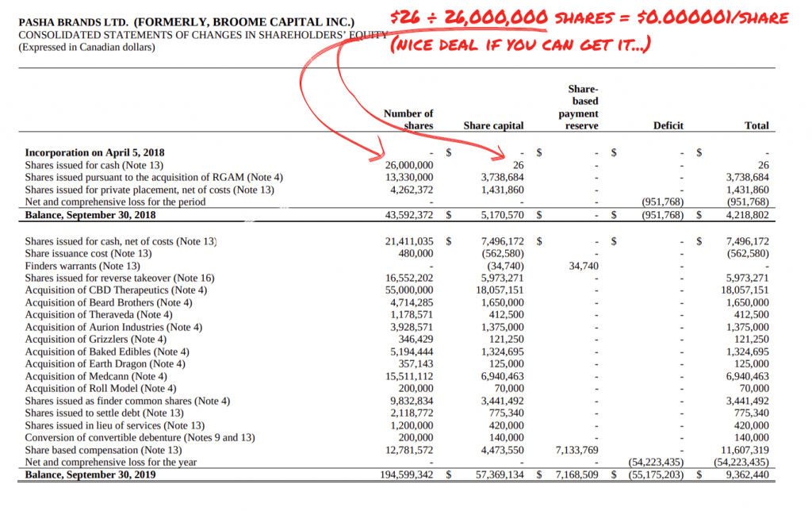Click the 13,330,000 shares value
This screenshot has width=812, height=511.
[409, 177]
